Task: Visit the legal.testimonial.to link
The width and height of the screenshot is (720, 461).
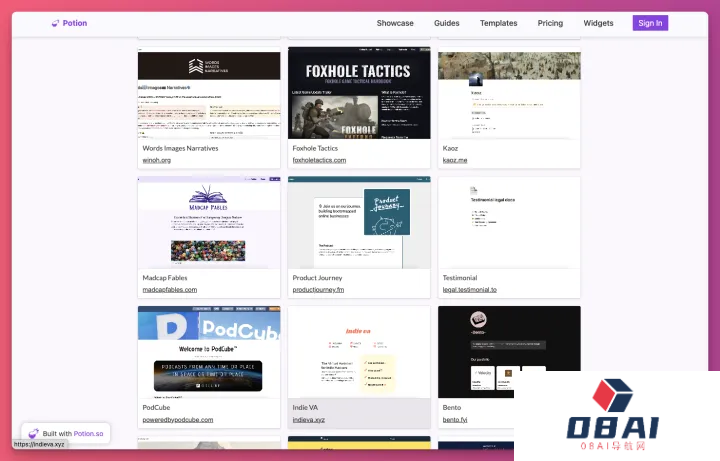Action: point(469,290)
